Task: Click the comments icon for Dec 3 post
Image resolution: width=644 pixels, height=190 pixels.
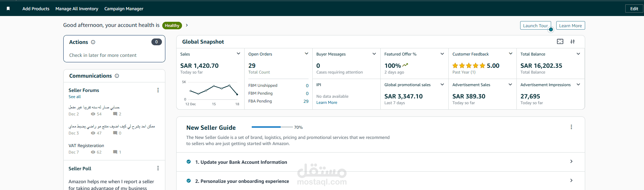Action: [x=115, y=133]
